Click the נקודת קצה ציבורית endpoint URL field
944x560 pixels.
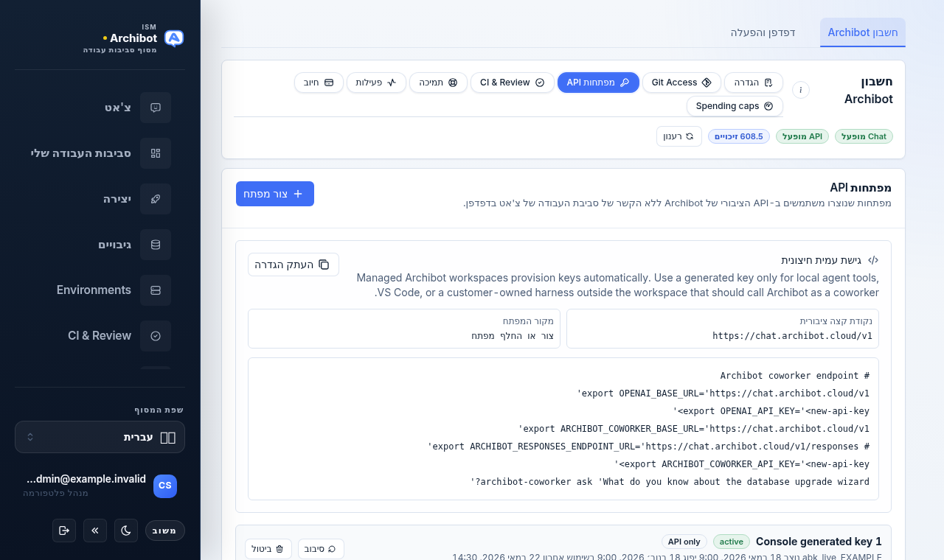[x=723, y=329]
